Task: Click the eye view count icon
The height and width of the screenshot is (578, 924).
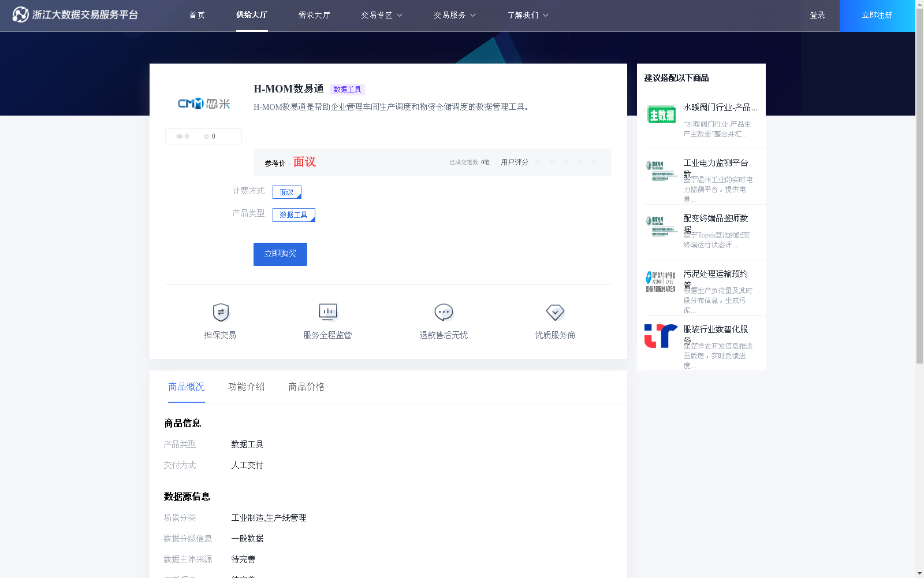Action: click(x=180, y=136)
